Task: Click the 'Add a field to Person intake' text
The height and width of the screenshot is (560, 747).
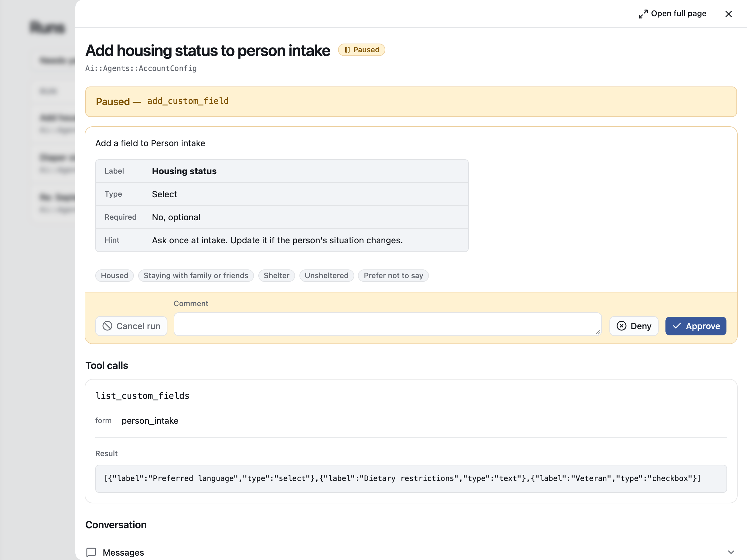Action: pos(150,143)
